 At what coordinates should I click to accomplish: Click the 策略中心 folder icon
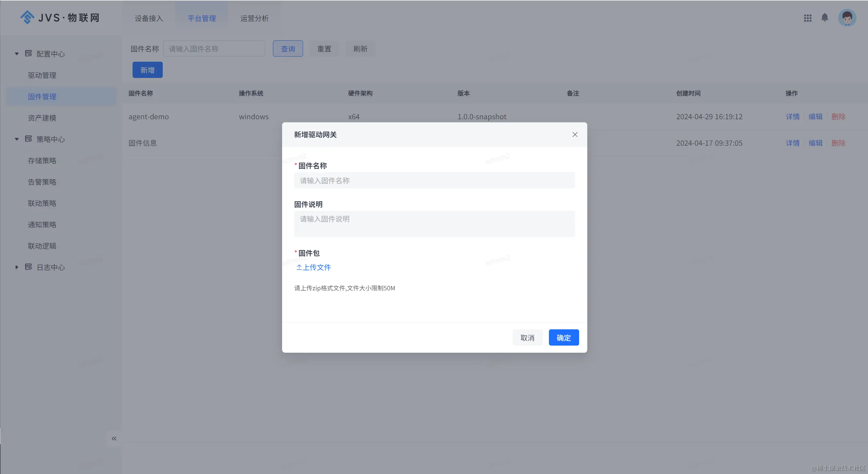[x=28, y=139]
